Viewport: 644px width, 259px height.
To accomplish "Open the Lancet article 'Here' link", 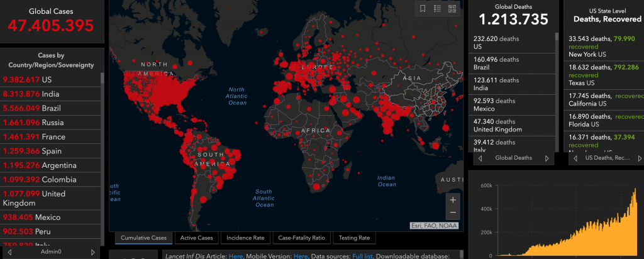I will (236, 256).
